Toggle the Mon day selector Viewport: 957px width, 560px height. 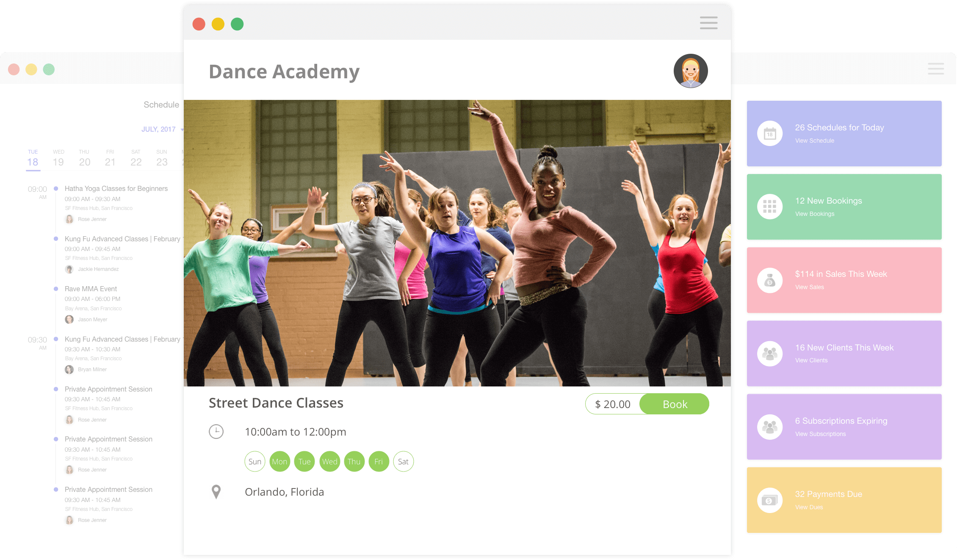[279, 461]
